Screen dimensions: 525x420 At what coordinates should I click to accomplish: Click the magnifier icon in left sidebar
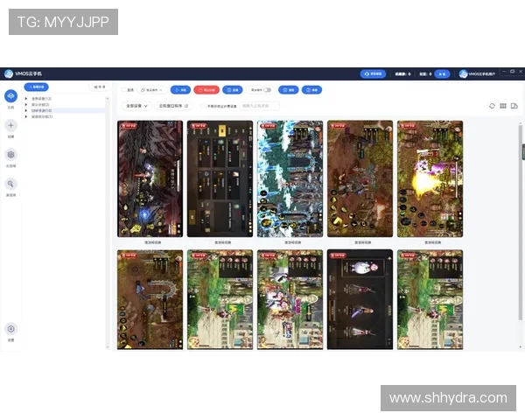[x=10, y=184]
